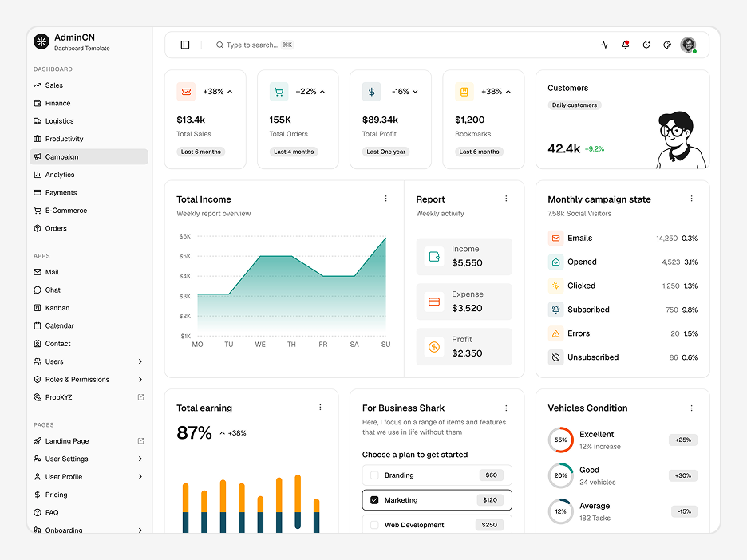This screenshot has height=560, width=747.
Task: Open Total earning options menu
Action: [x=320, y=407]
